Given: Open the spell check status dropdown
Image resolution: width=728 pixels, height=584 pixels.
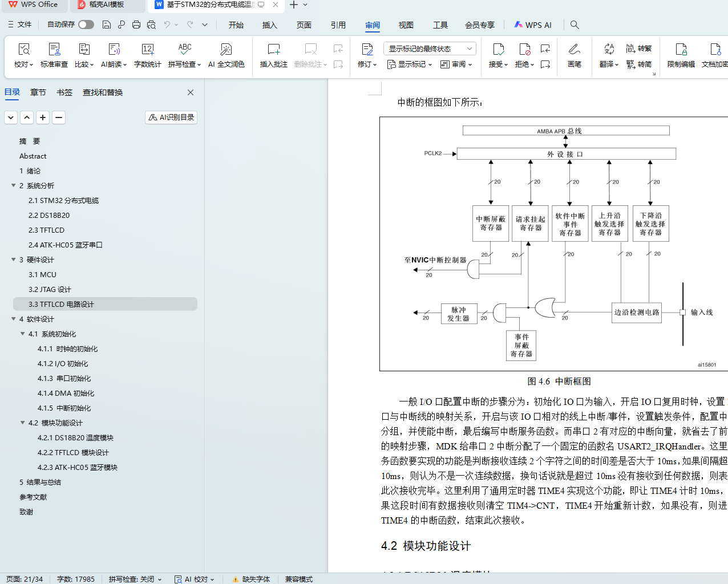Looking at the screenshot, I should (x=135, y=579).
